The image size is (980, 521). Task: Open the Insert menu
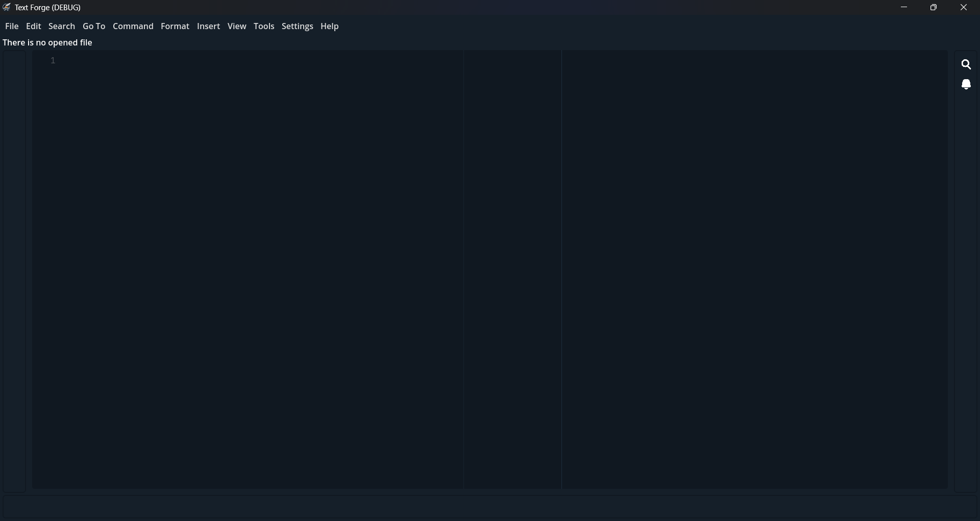point(209,27)
